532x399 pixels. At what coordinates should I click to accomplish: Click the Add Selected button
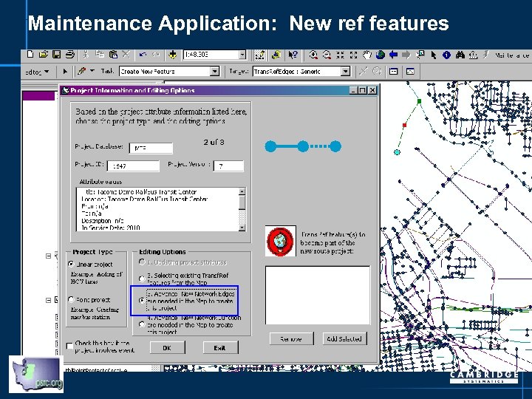344,338
